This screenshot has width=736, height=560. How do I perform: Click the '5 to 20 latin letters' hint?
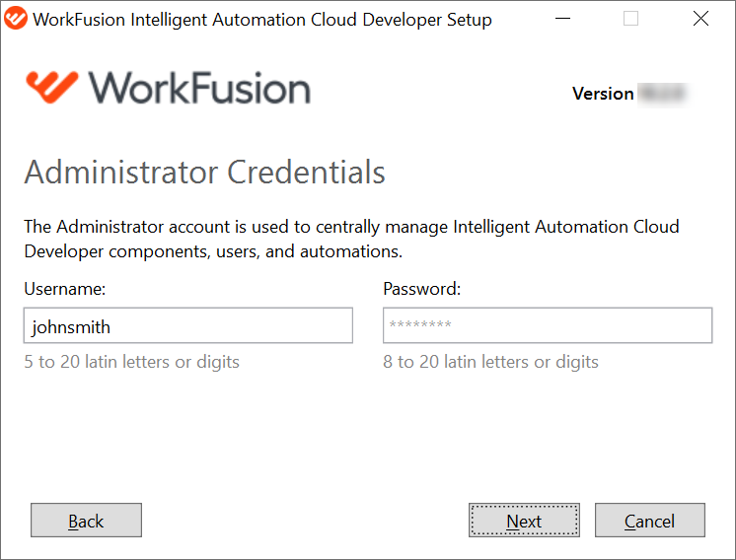132,362
